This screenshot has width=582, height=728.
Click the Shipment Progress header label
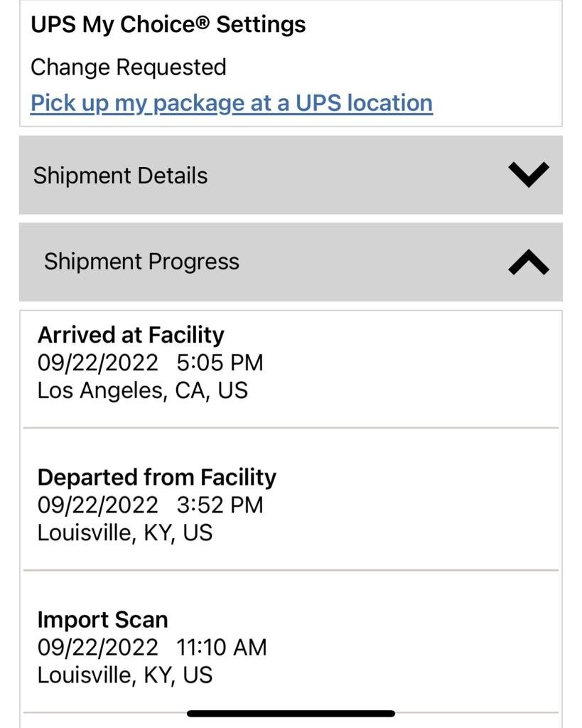[141, 262]
